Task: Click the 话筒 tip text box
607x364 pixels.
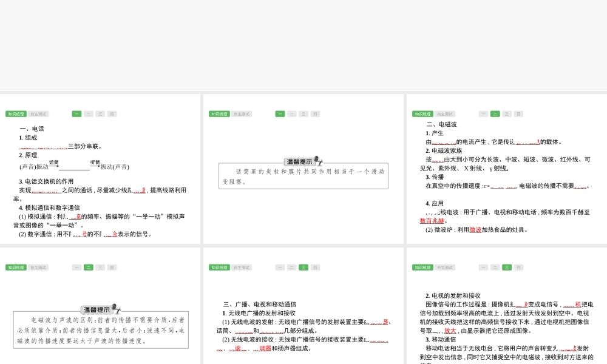Action: (303, 176)
